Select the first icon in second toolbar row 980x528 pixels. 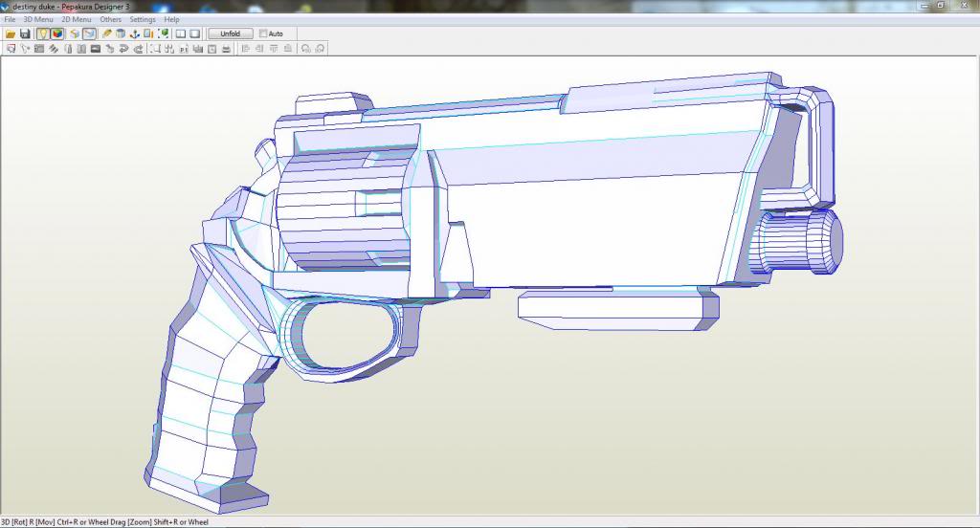pos(11,49)
